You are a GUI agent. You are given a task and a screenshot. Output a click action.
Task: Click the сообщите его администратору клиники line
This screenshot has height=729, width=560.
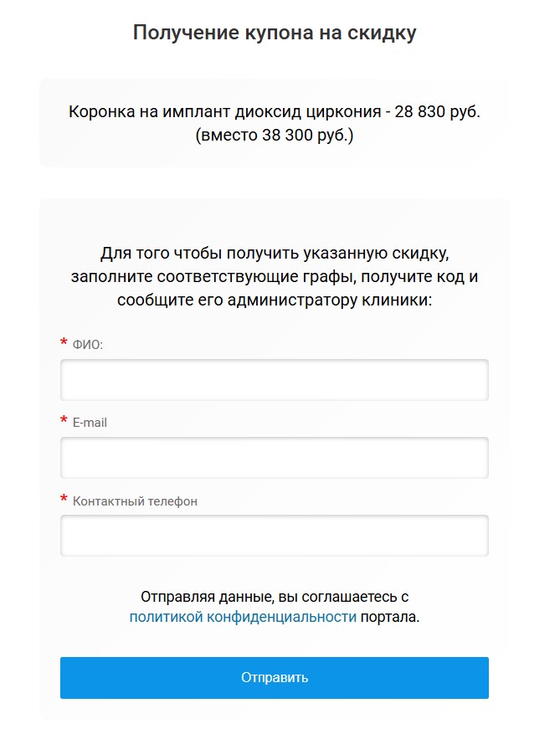[274, 300]
